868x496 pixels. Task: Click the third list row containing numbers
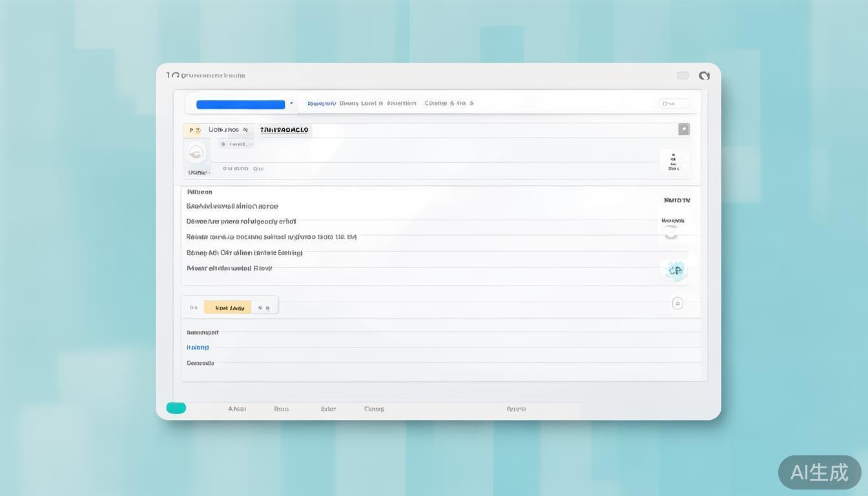(x=271, y=237)
